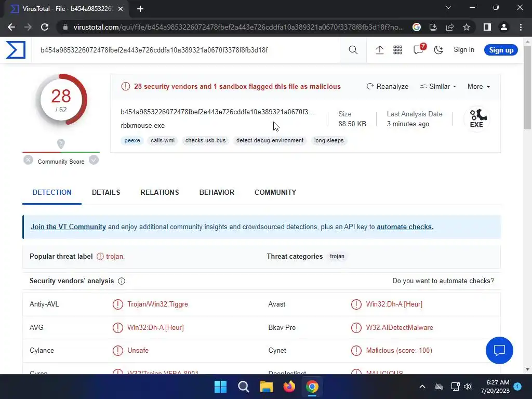Open the apps grid icon
Viewport: 532px width, 399px height.
397,50
